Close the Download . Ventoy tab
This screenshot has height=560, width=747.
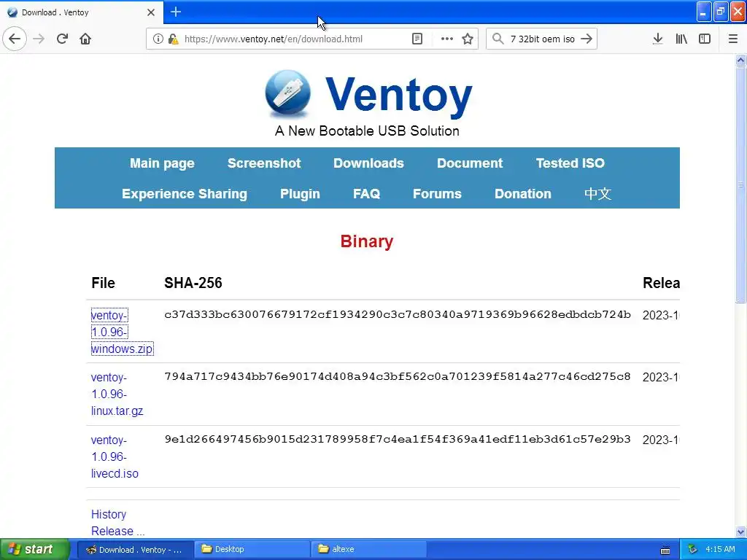coord(151,12)
